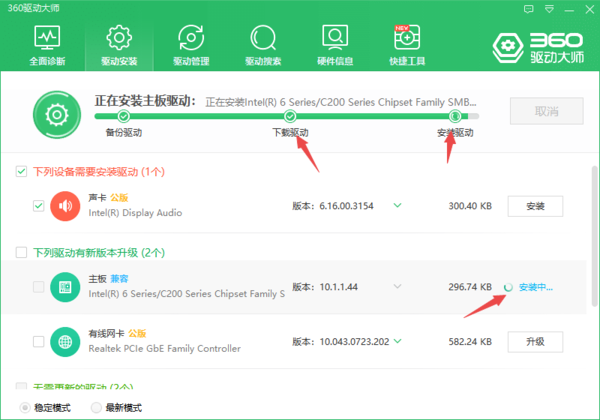Click the wired network card globe icon

coord(65,342)
